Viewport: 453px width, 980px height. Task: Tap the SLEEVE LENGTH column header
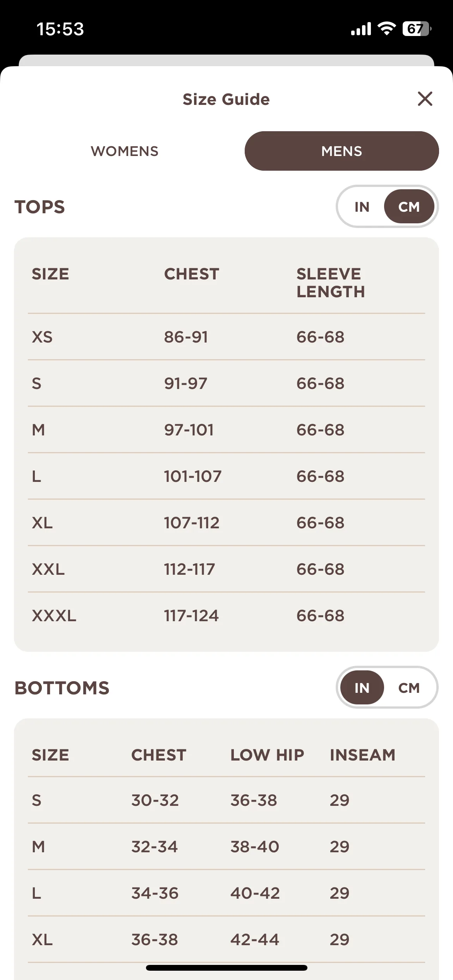[331, 283]
